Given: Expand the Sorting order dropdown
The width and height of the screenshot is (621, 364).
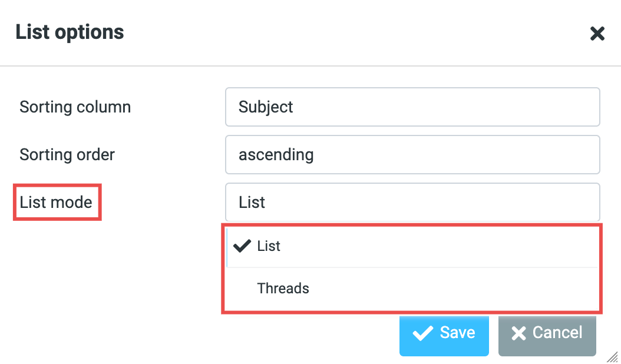Looking at the screenshot, I should [x=412, y=155].
